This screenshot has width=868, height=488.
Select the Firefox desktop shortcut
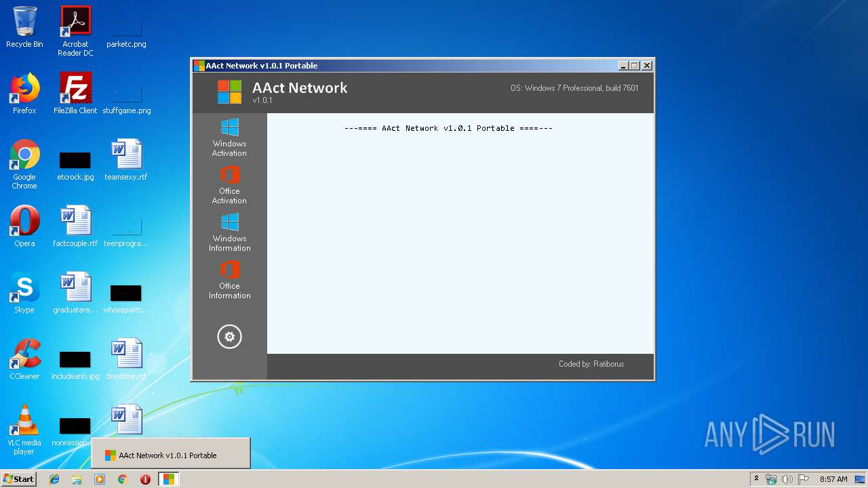coord(24,94)
